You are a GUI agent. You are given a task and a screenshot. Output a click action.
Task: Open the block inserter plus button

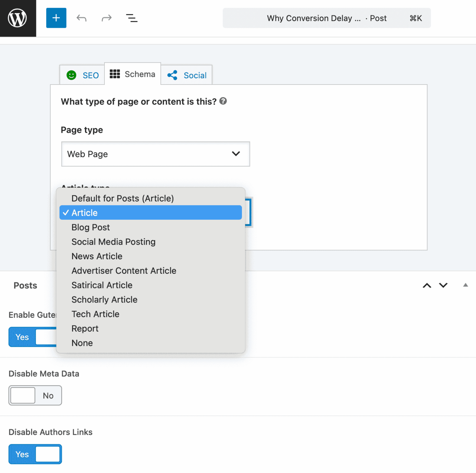tap(56, 18)
